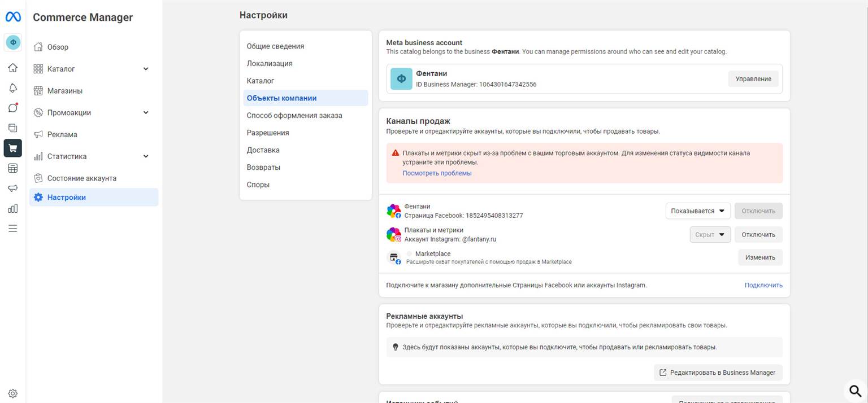The width and height of the screenshot is (868, 403).
Task: Open Каталог in the left sidebar
Action: [94, 69]
